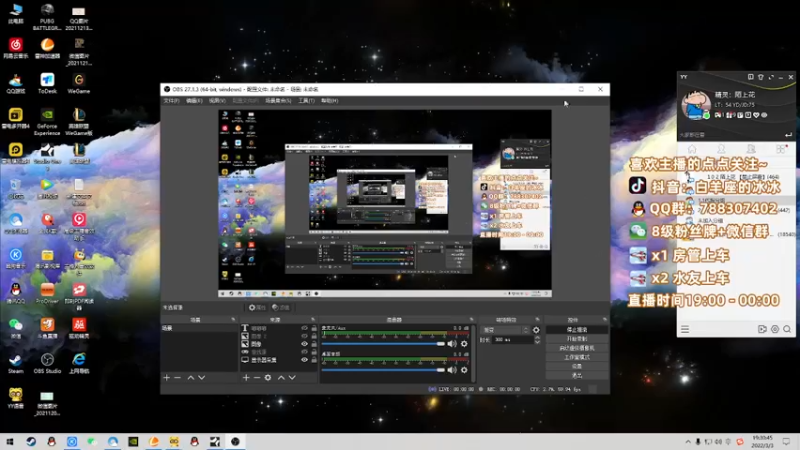Undock the Scenes panel via header icon
The image size is (800, 450).
point(233,319)
